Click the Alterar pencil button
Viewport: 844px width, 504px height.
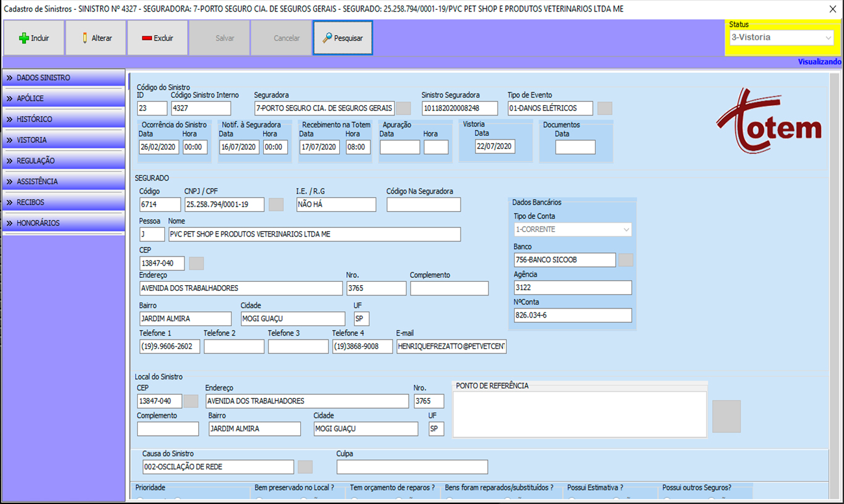click(x=96, y=38)
